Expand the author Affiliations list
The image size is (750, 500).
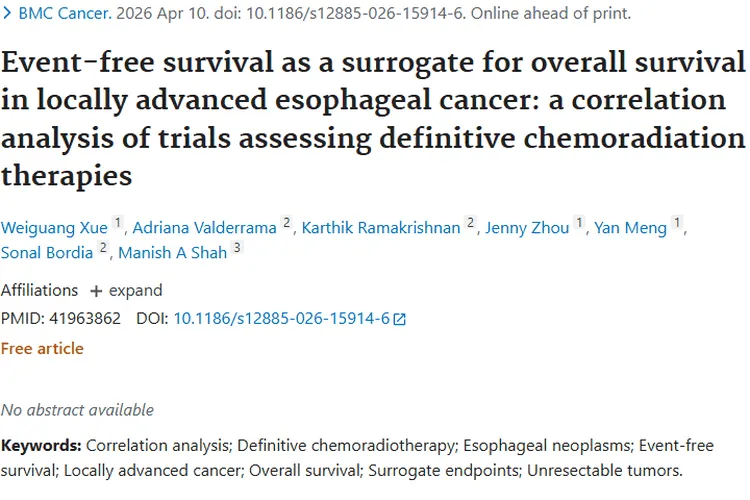[126, 290]
